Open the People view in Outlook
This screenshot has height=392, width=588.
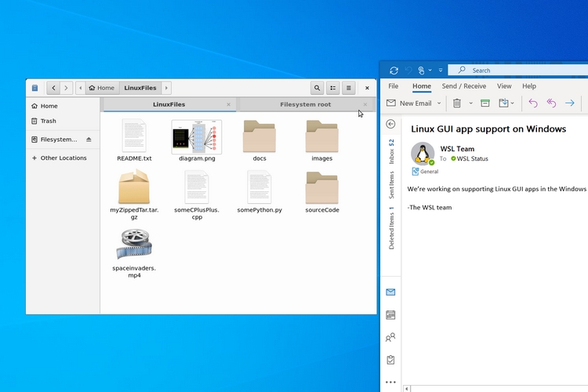point(390,338)
